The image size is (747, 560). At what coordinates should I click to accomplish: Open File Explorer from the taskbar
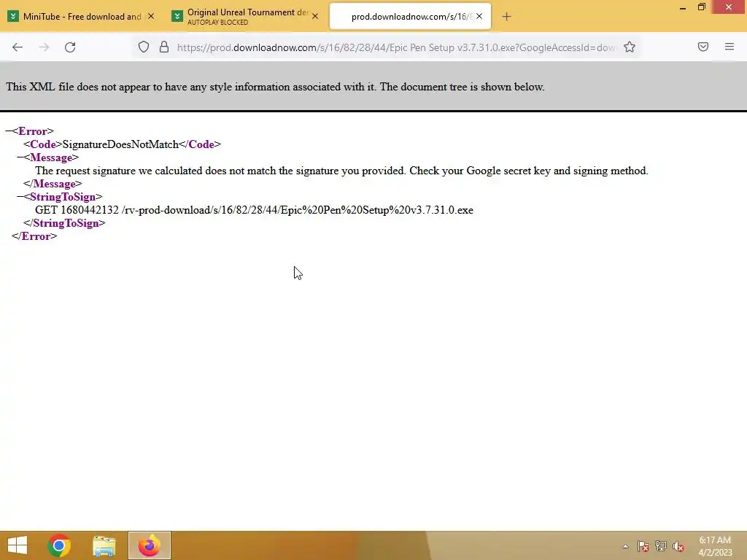pyautogui.click(x=104, y=545)
